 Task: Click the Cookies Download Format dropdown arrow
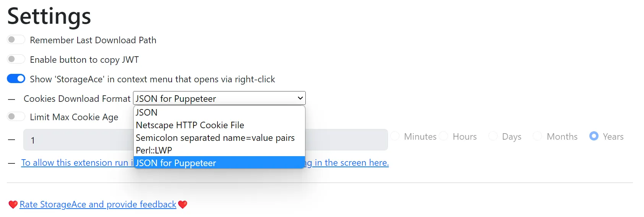(x=300, y=98)
